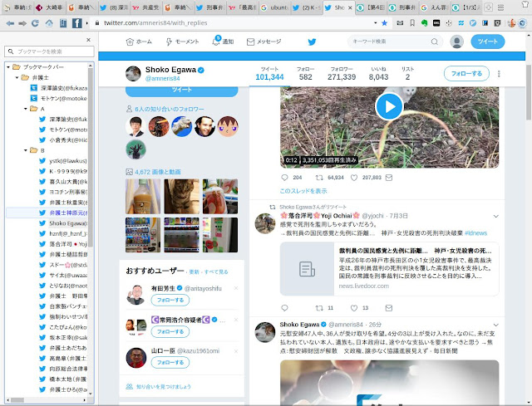The height and width of the screenshot is (406, 532).
Task: Click 知り合いを見つけましょう link
Action: click(x=163, y=387)
